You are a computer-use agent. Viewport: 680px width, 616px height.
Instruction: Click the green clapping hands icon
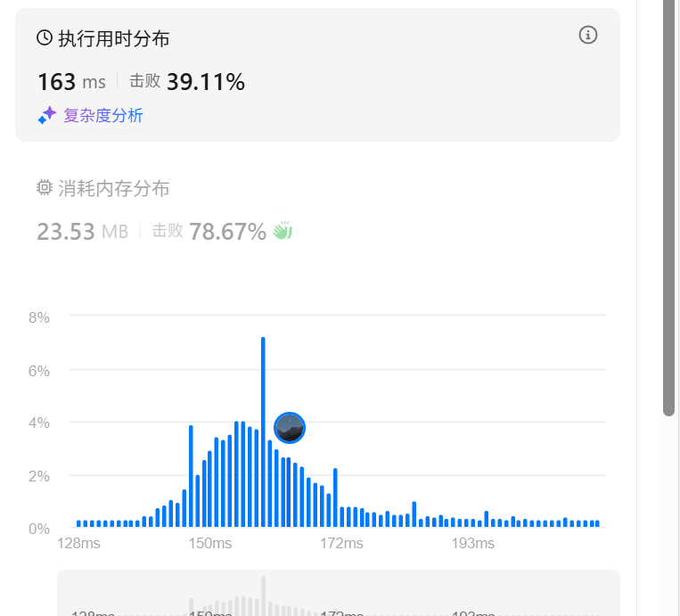(x=283, y=230)
